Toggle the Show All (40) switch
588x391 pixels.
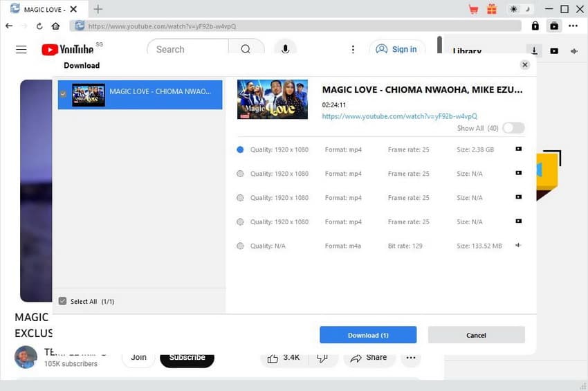[513, 128]
